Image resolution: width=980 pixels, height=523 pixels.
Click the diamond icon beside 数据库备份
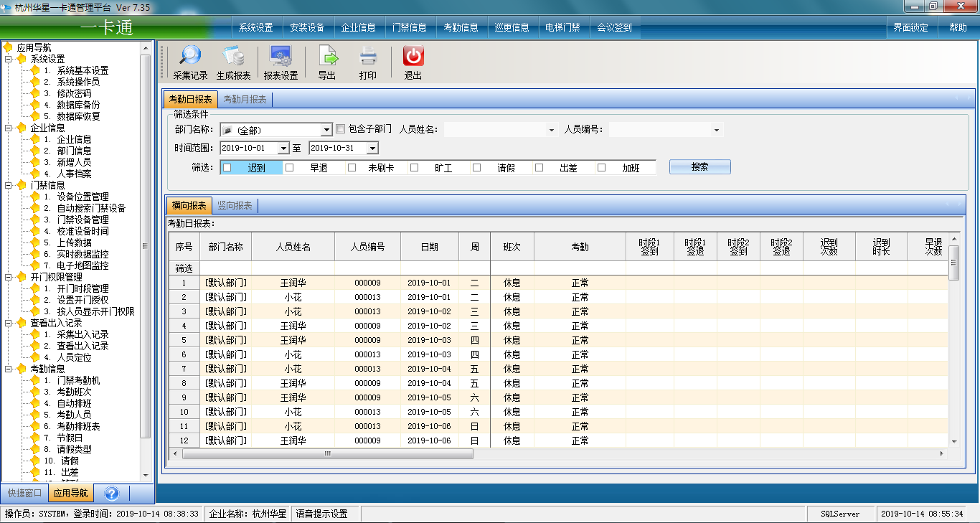(x=34, y=105)
